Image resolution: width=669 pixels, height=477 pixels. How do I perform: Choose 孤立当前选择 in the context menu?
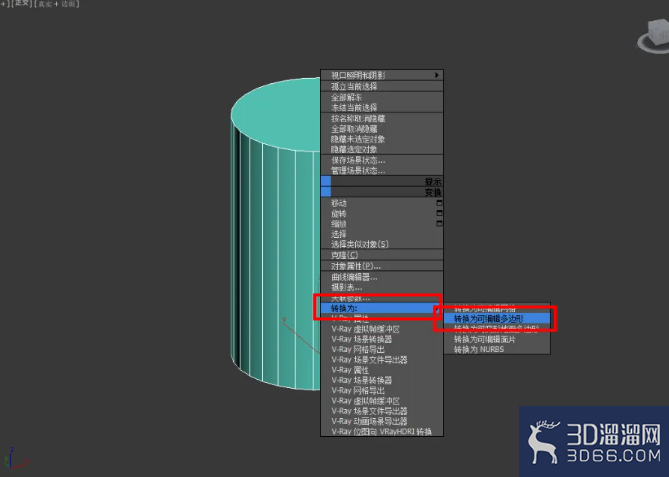pyautogui.click(x=382, y=86)
